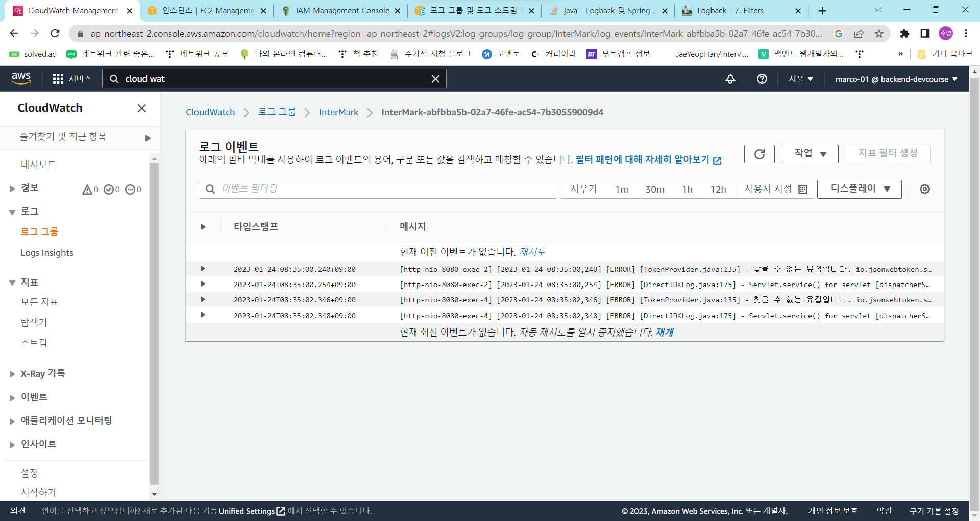Close the CloudWatch side navigation
Viewport: 980px width, 521px height.
(142, 108)
